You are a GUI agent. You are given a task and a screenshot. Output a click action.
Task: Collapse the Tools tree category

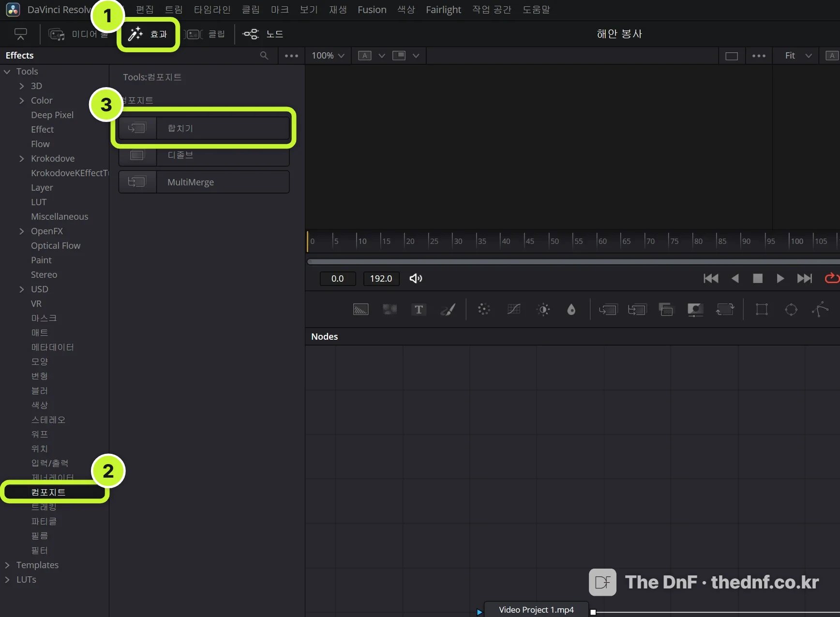point(7,72)
